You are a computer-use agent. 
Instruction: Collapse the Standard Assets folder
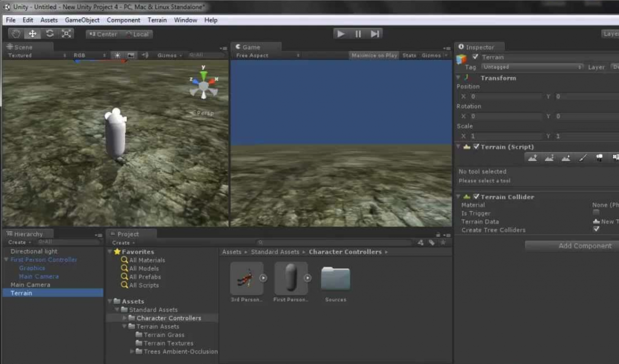[117, 309]
